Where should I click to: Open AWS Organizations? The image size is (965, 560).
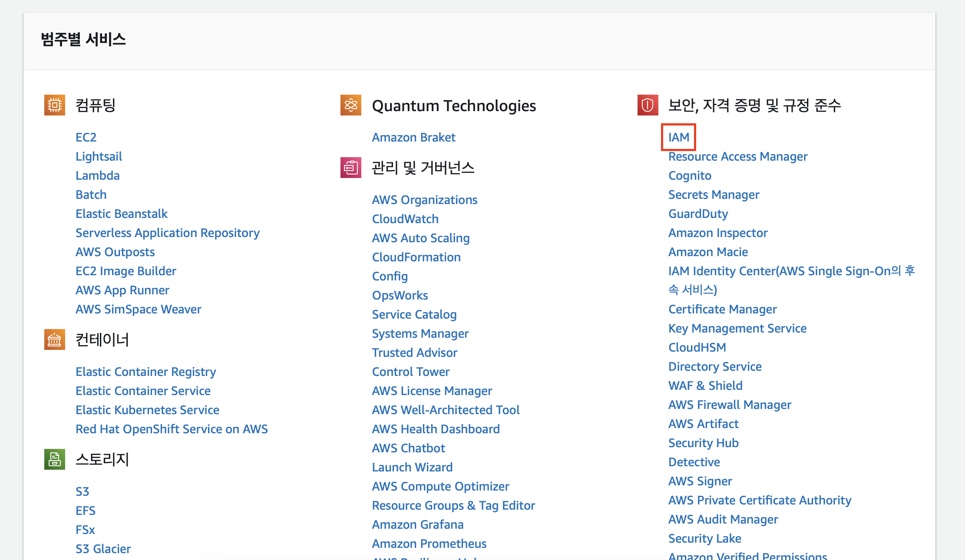coord(425,200)
